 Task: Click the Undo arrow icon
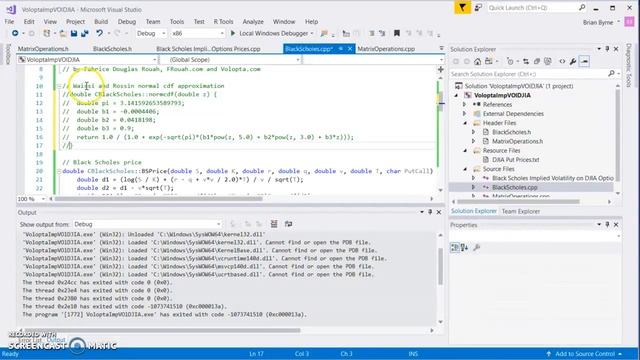point(99,33)
